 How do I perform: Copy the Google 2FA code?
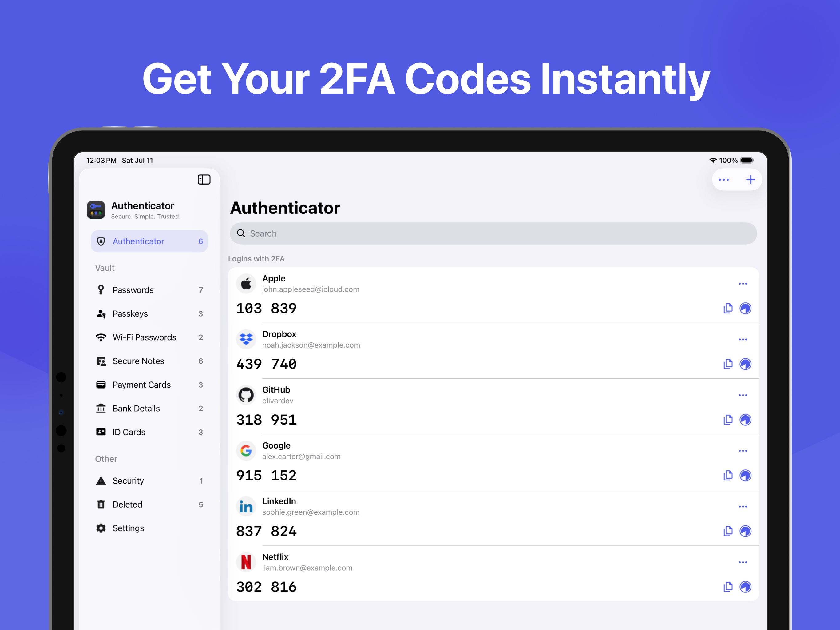[728, 475]
